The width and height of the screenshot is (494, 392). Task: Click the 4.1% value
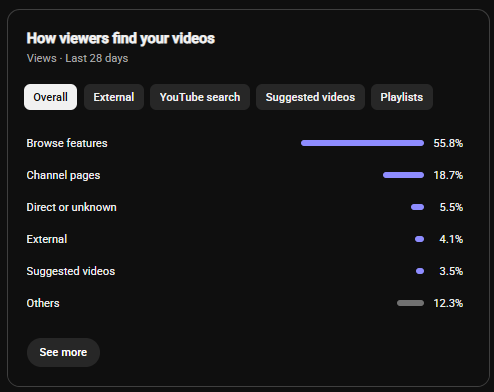451,239
